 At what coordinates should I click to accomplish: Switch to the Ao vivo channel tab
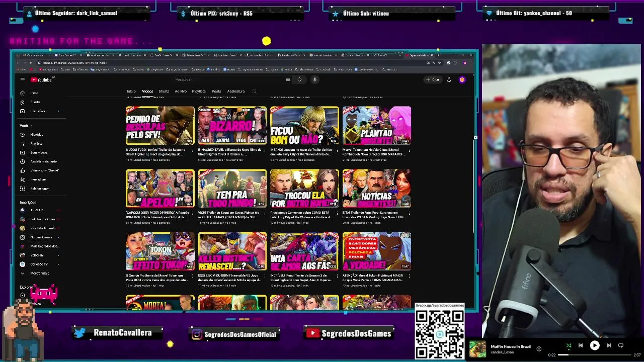coord(181,92)
